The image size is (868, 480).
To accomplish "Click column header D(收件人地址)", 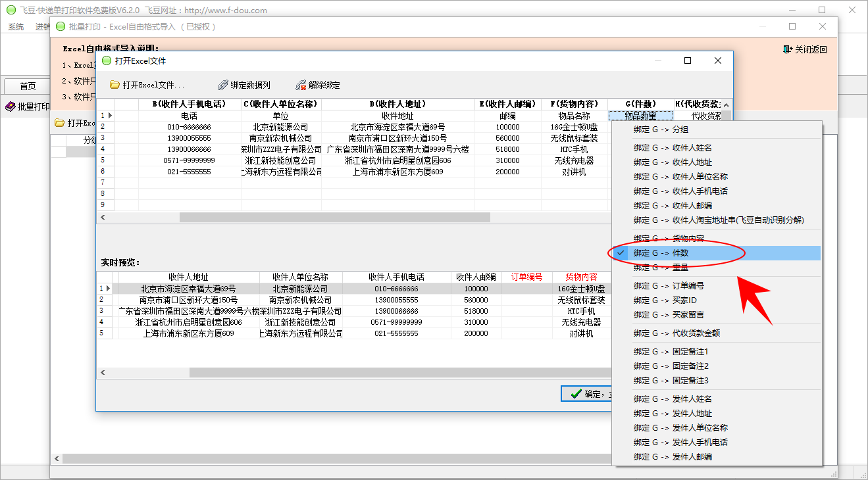I will click(x=397, y=104).
